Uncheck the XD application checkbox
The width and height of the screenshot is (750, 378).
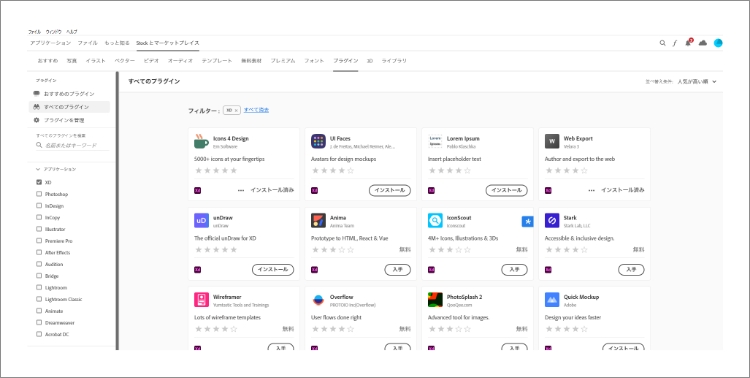[x=39, y=182]
